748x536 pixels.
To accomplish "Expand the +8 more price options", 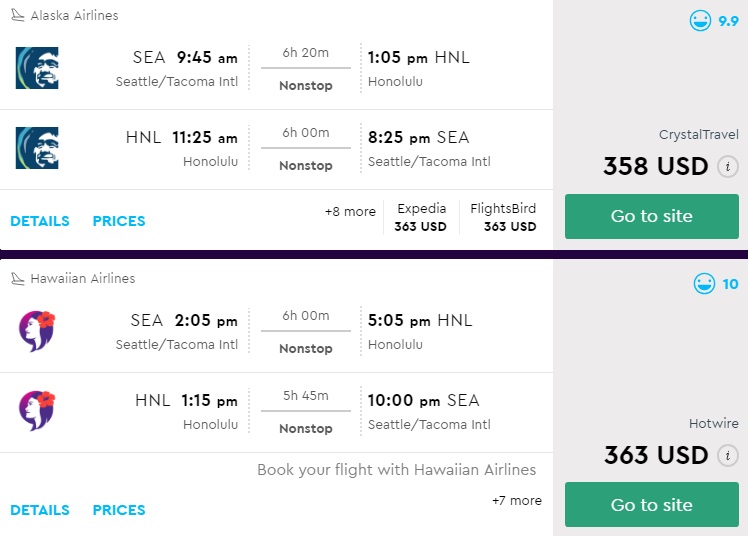I will pos(350,212).
